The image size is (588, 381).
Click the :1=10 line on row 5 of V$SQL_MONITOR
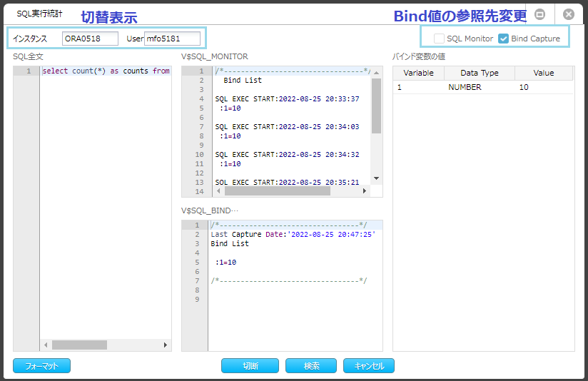(x=230, y=108)
